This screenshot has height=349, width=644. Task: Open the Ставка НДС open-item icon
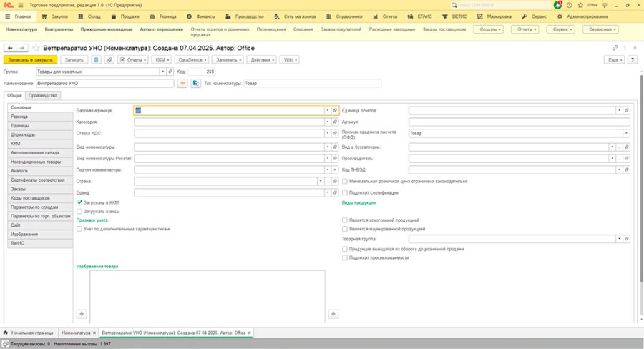(335, 133)
